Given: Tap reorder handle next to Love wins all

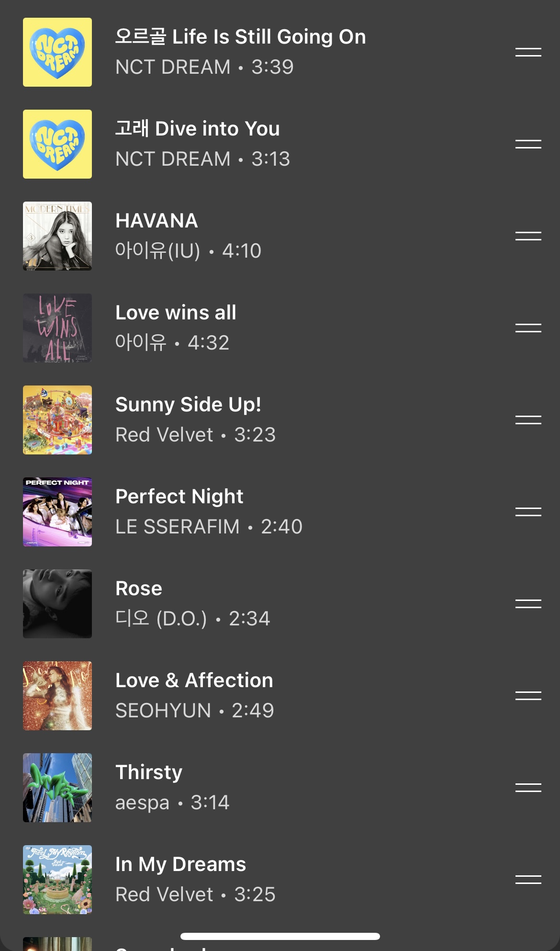Looking at the screenshot, I should click(x=528, y=328).
